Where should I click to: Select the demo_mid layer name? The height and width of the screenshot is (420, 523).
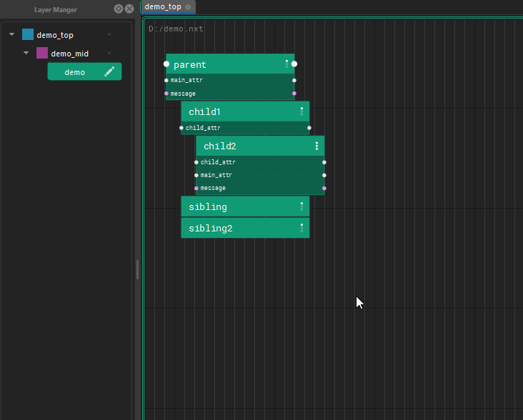click(x=70, y=54)
